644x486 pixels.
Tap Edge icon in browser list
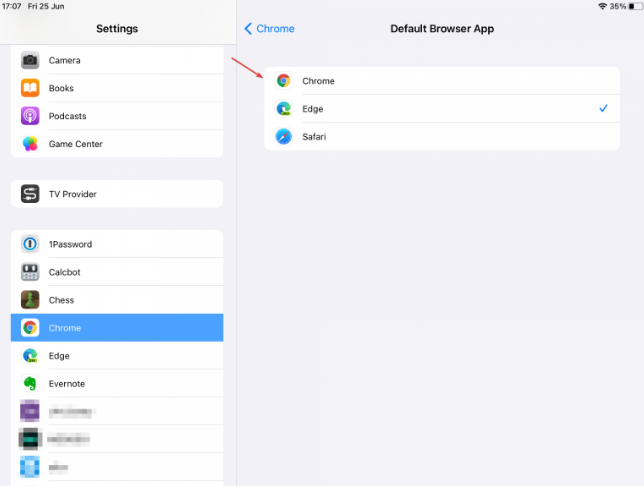[283, 109]
